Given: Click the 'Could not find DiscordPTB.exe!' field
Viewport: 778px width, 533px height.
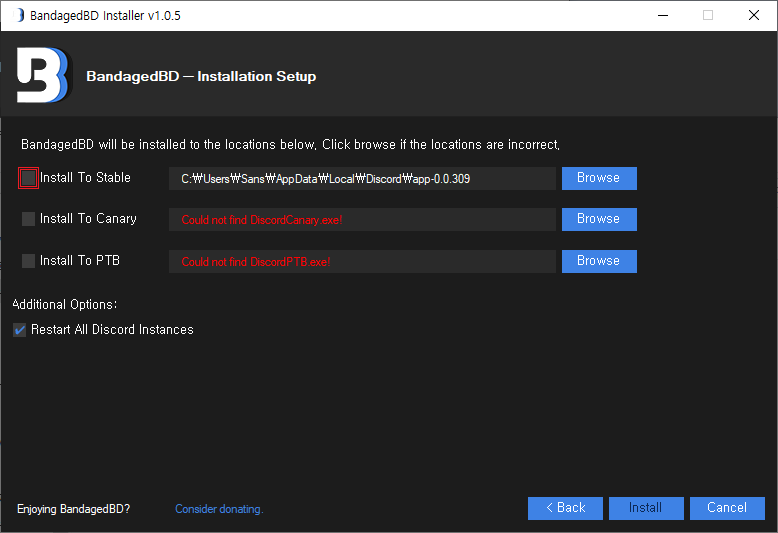Looking at the screenshot, I should (362, 262).
